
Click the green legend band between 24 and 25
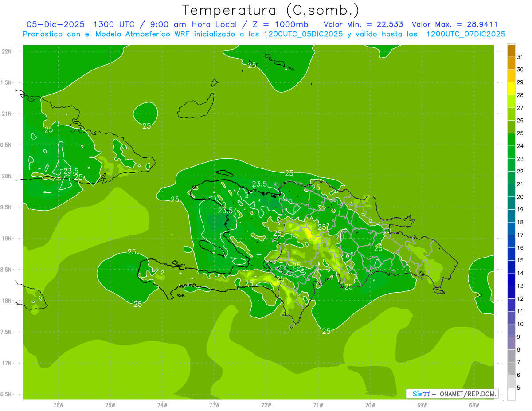[511, 140]
